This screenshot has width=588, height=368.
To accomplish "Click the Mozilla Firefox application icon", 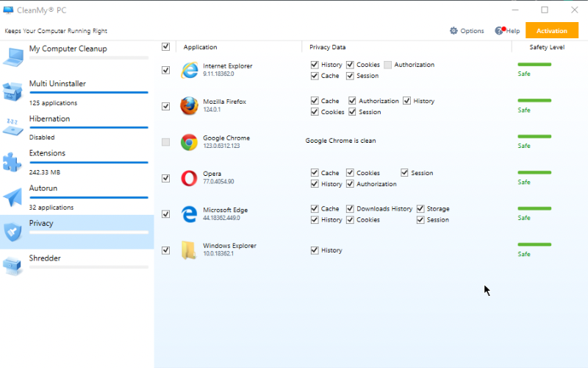I will tap(189, 106).
